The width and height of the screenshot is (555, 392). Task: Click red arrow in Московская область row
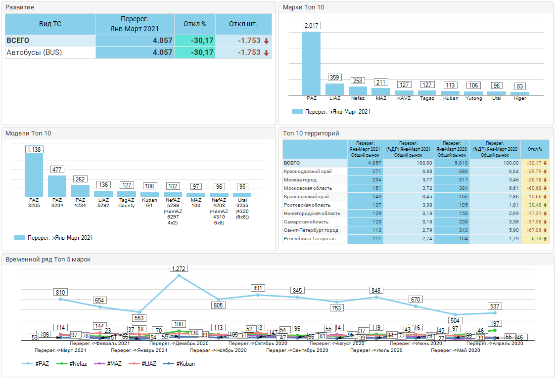(545, 188)
